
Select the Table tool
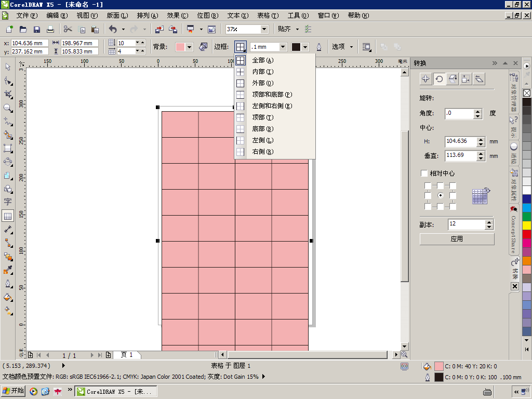tap(8, 216)
